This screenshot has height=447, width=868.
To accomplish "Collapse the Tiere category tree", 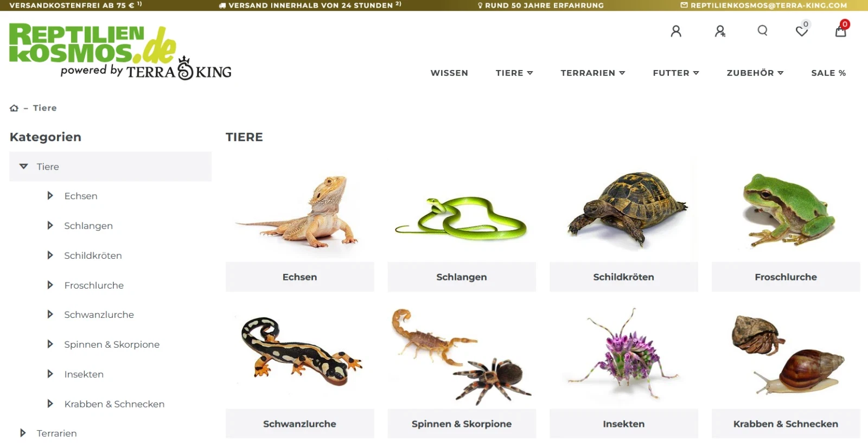I will click(x=23, y=167).
